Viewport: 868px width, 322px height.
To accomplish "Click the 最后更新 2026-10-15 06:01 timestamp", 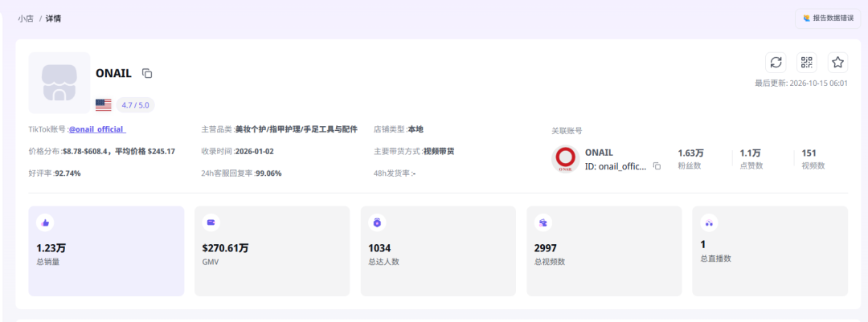I will [x=801, y=83].
